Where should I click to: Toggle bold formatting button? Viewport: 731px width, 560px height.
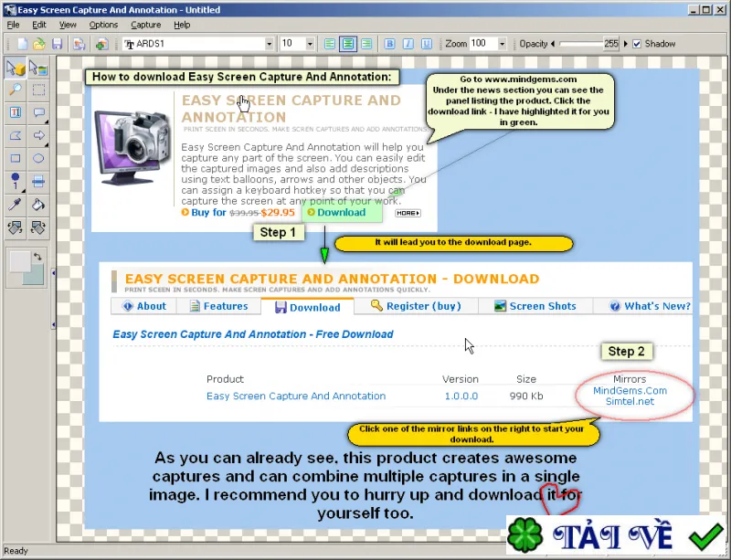[389, 44]
